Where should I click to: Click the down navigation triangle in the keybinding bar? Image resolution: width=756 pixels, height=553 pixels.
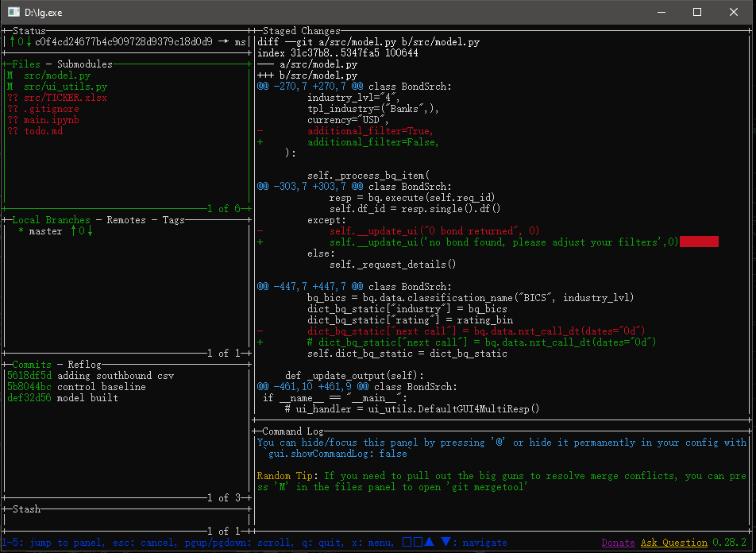point(445,542)
